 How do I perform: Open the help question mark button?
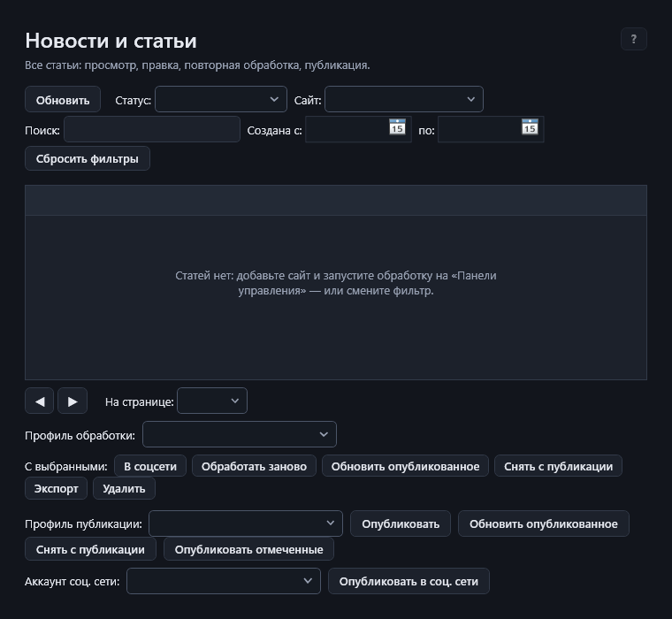coord(633,39)
